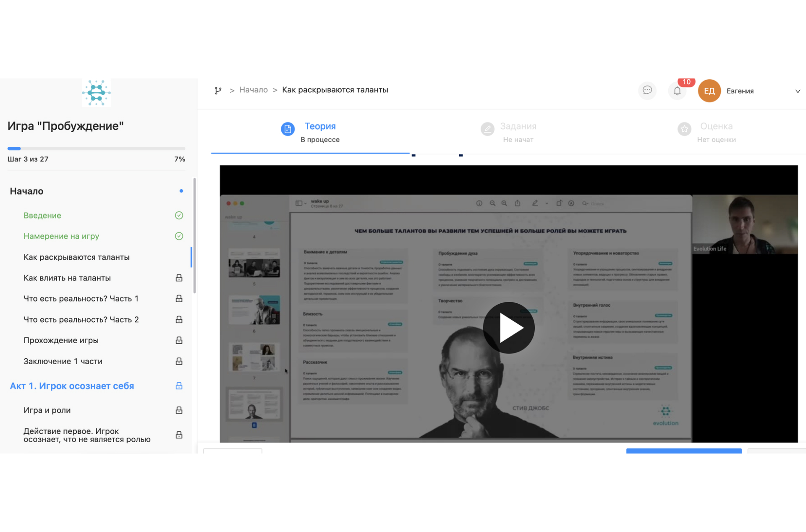This screenshot has height=532, width=806.
Task: Open the notifications bell
Action: point(677,91)
